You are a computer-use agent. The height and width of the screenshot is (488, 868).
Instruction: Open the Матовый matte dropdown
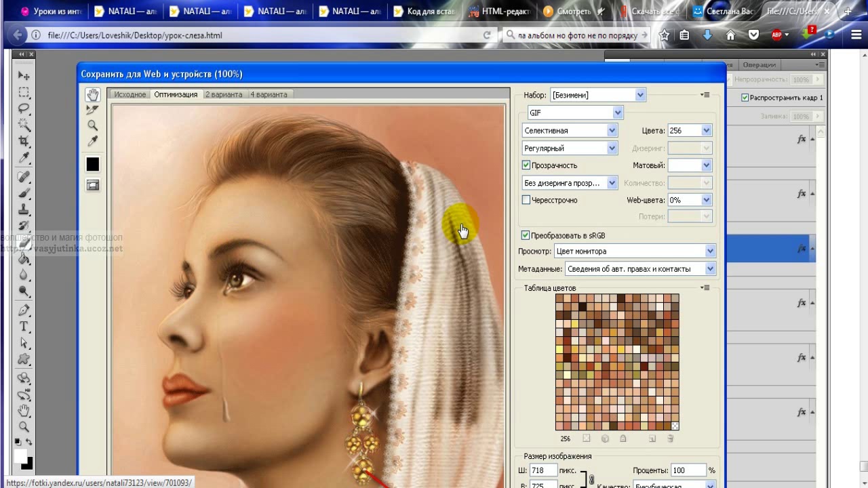click(690, 165)
